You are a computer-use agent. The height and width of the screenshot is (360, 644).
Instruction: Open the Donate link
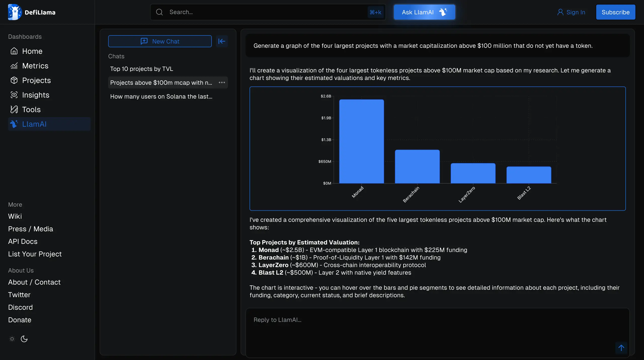tap(20, 320)
